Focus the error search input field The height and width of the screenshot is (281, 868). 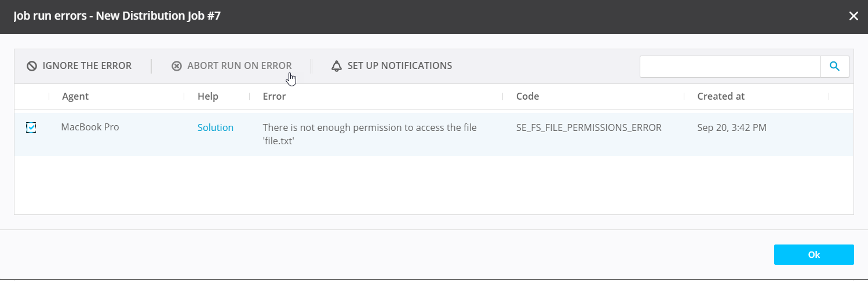(x=730, y=67)
